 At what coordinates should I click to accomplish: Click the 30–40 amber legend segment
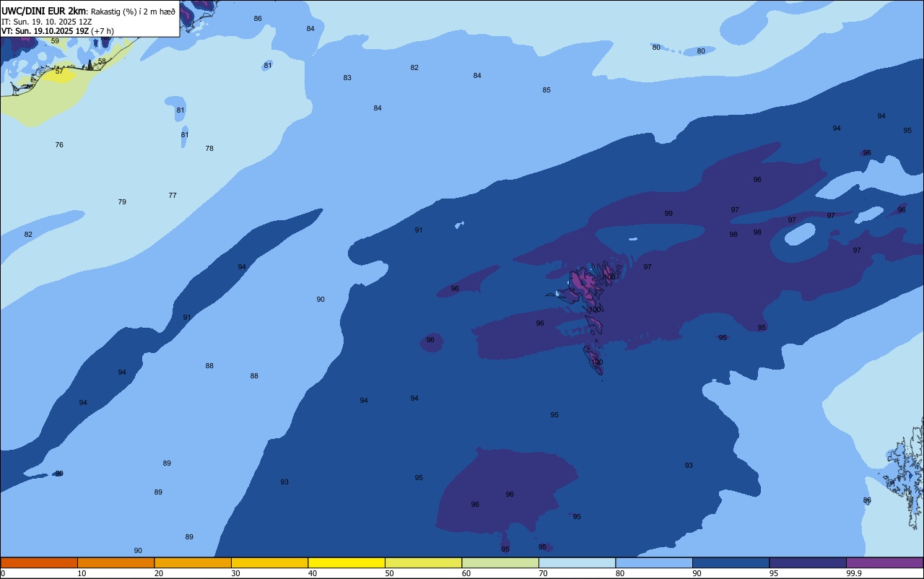pyautogui.click(x=269, y=562)
